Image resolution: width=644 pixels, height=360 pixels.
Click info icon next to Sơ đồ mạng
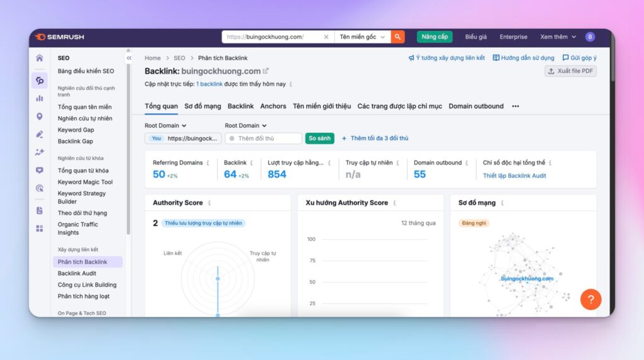(x=502, y=203)
